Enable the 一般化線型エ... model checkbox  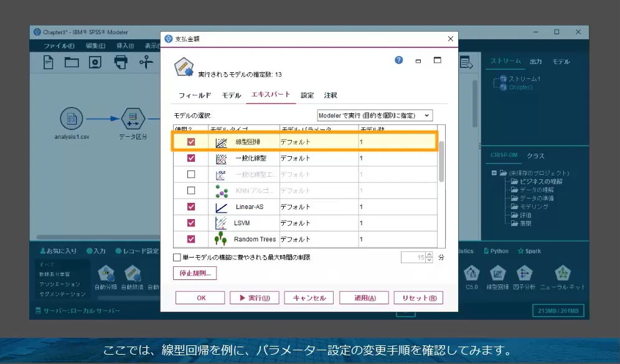(x=191, y=174)
